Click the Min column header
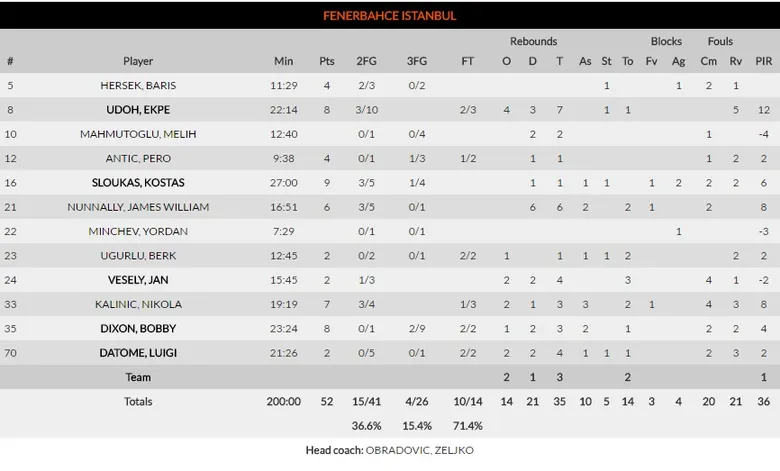The image size is (780, 471). pyautogui.click(x=284, y=61)
